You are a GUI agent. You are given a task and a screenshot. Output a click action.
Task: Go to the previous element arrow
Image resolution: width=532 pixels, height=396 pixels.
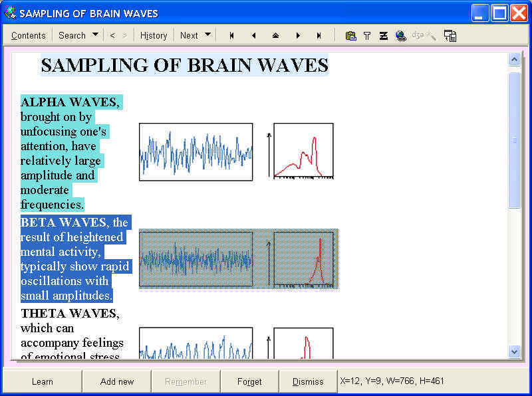(253, 36)
